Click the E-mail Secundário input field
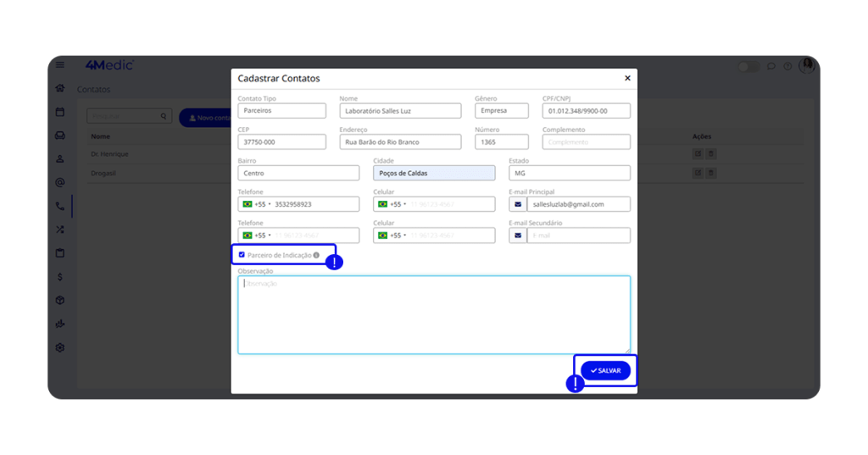The height and width of the screenshot is (455, 868). point(578,236)
